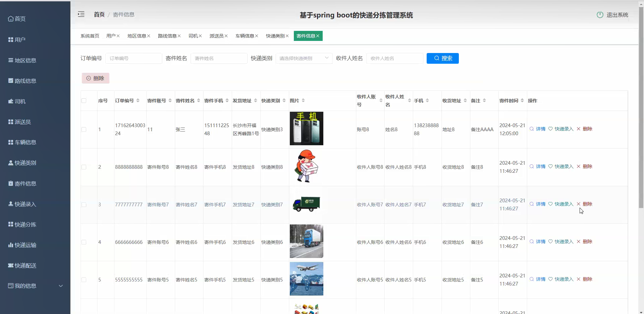Click the 退出系统 power logout icon
This screenshot has height=314, width=644.
click(600, 15)
